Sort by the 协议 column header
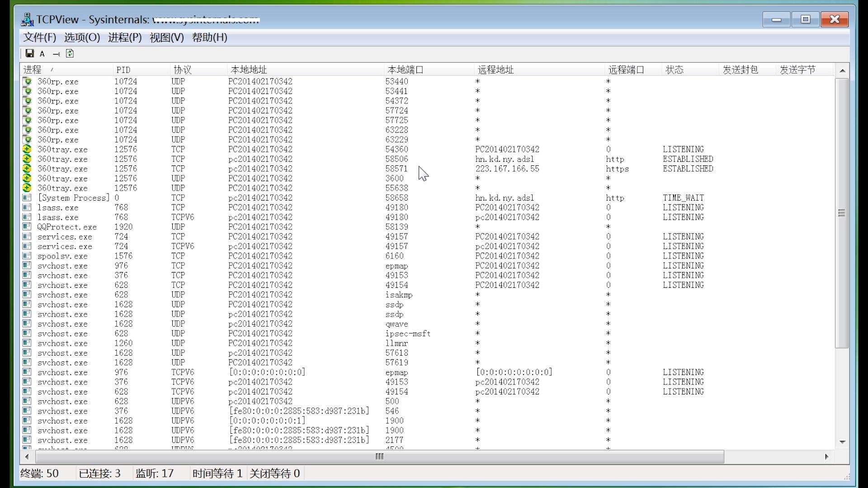The width and height of the screenshot is (868, 488). pos(198,70)
